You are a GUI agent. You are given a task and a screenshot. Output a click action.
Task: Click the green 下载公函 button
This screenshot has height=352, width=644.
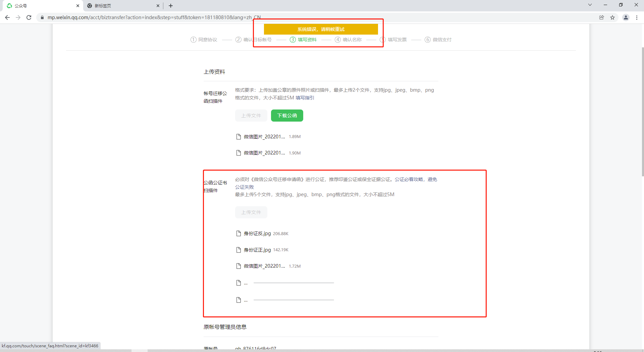(x=287, y=116)
